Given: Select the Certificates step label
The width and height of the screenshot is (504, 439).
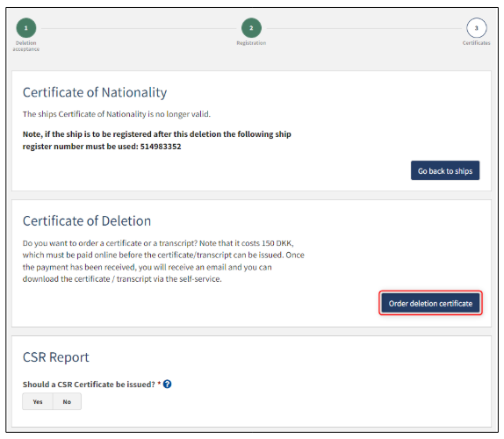Looking at the screenshot, I should point(477,43).
